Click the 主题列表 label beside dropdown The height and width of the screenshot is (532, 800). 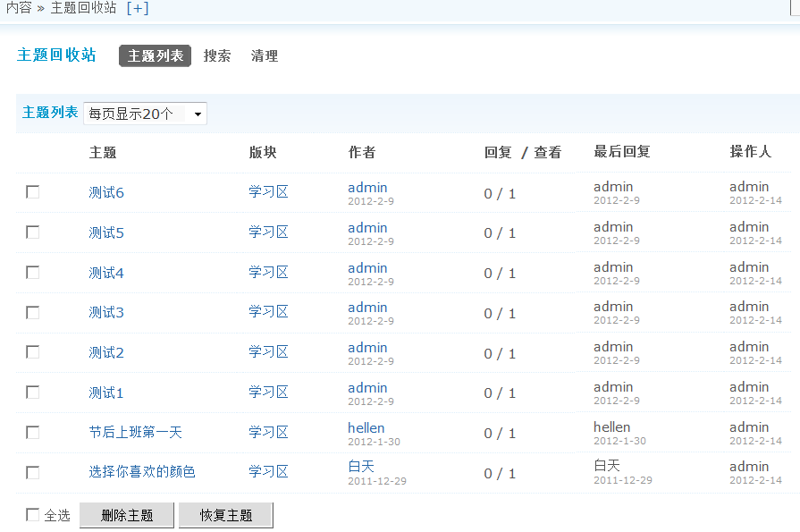tap(50, 113)
